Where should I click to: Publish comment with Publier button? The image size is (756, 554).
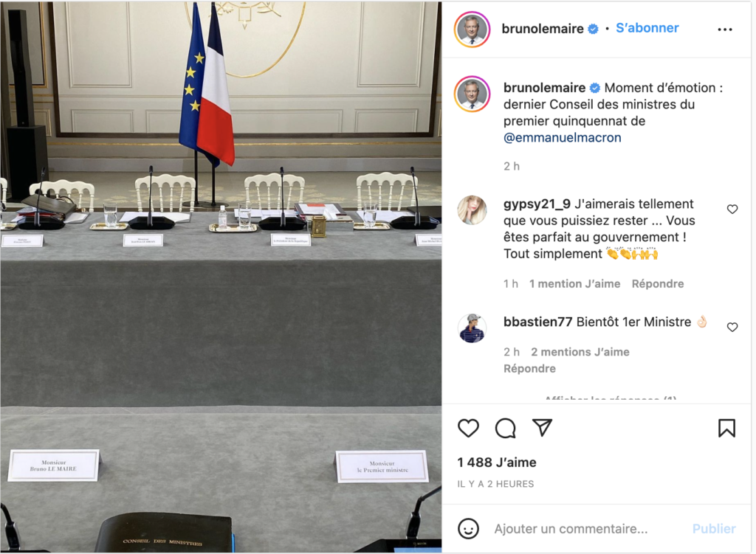tap(714, 529)
